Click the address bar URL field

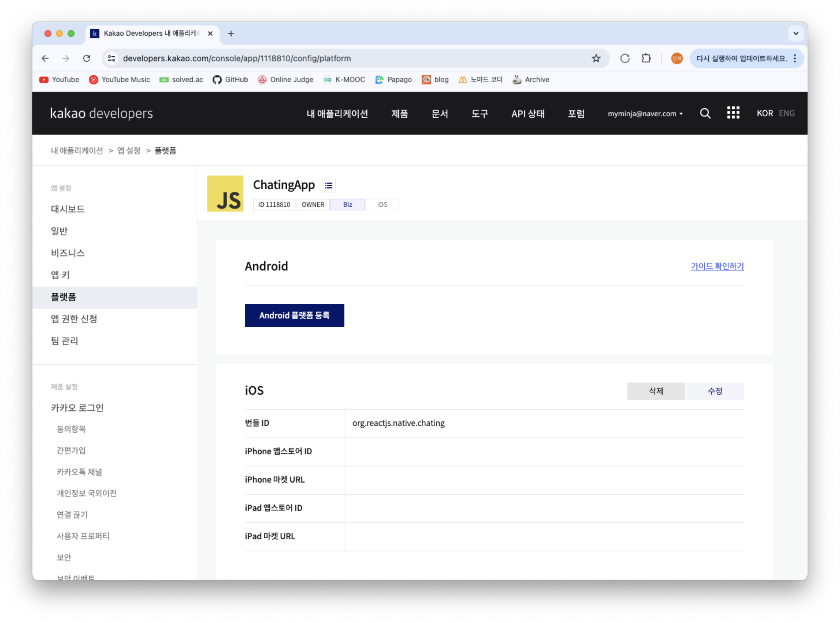pyautogui.click(x=339, y=58)
